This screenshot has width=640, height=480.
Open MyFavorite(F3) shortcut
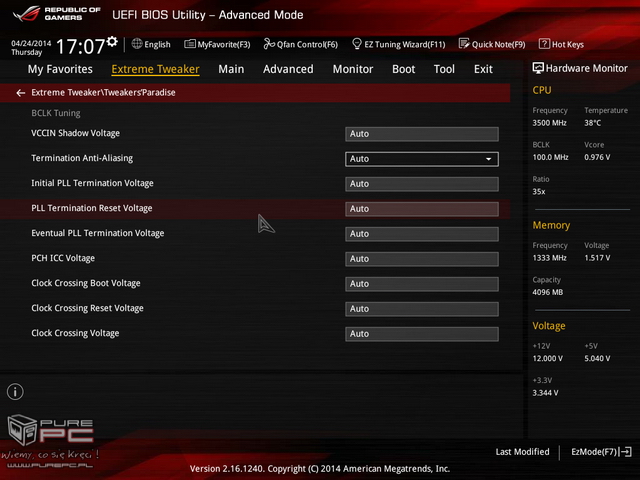coord(217,45)
